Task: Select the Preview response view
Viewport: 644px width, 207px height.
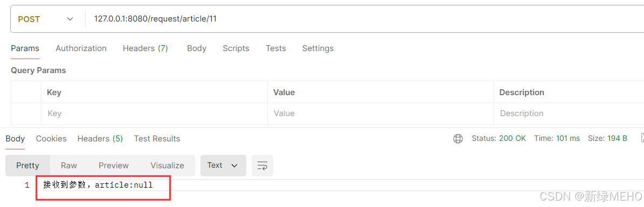Action: pyautogui.click(x=114, y=166)
